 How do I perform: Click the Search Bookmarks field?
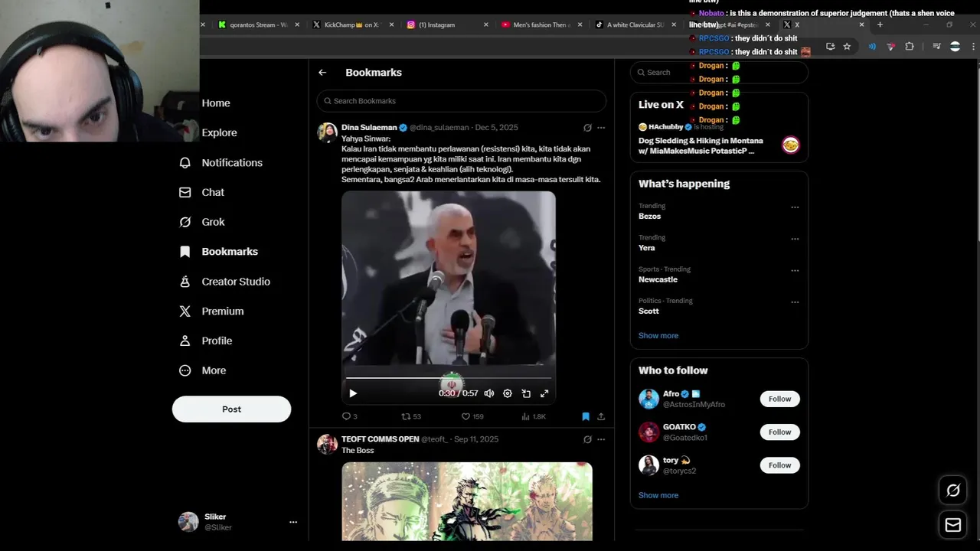462,101
